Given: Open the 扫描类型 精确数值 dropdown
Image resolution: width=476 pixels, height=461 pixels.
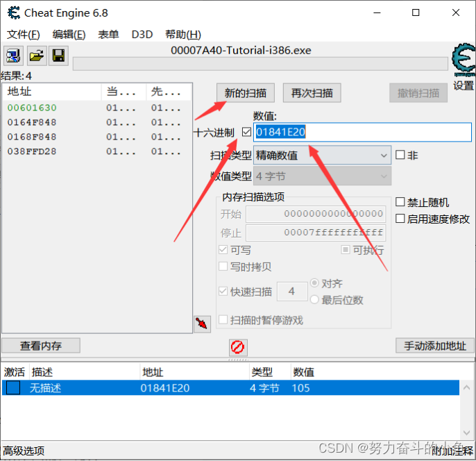Looking at the screenshot, I should [322, 156].
